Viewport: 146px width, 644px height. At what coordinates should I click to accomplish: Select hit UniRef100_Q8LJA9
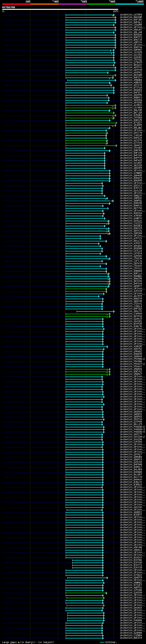pyautogui.click(x=131, y=32)
